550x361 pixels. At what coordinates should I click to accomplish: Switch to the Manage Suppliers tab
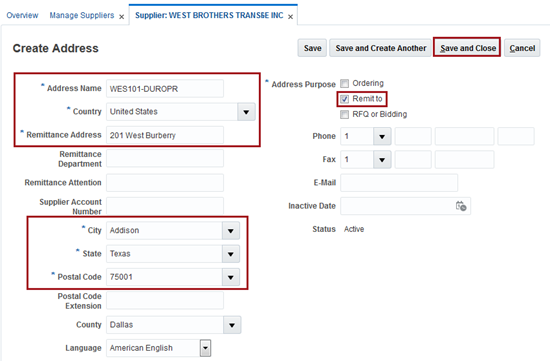click(82, 15)
